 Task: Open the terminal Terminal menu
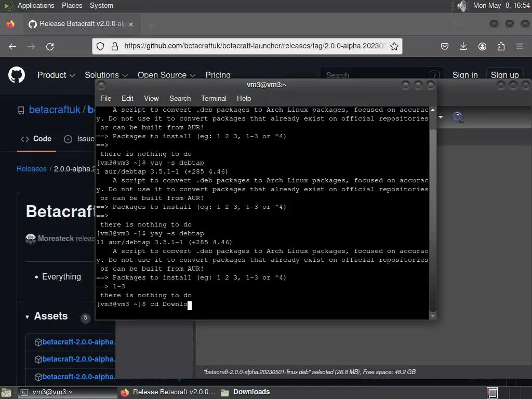pyautogui.click(x=214, y=98)
